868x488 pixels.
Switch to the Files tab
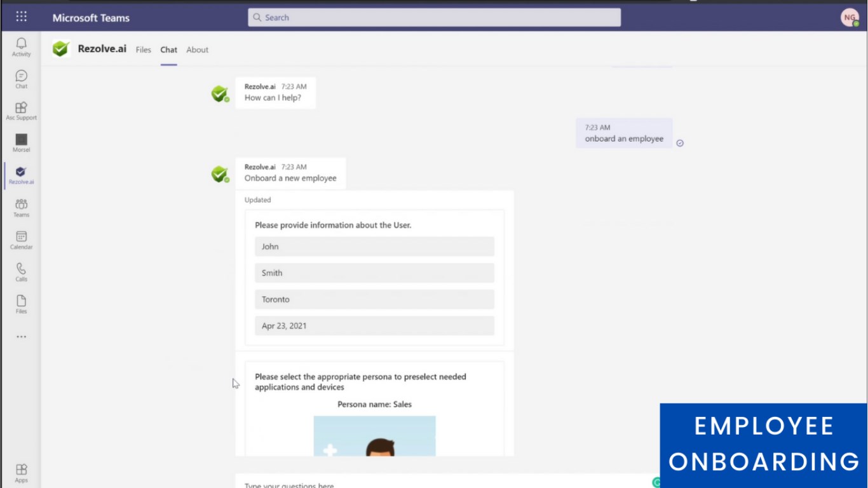click(144, 50)
